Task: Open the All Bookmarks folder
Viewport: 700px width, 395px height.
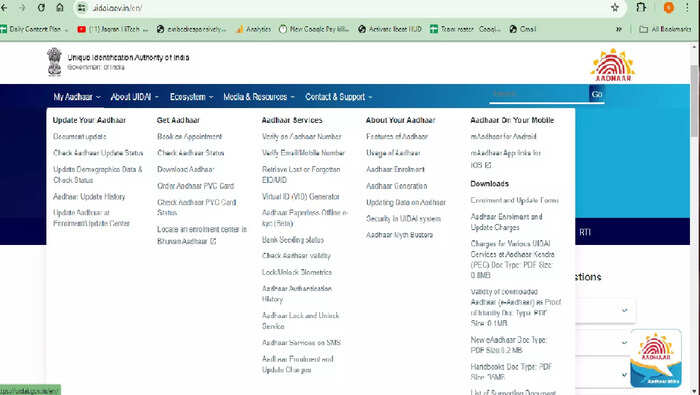Action: (x=665, y=29)
